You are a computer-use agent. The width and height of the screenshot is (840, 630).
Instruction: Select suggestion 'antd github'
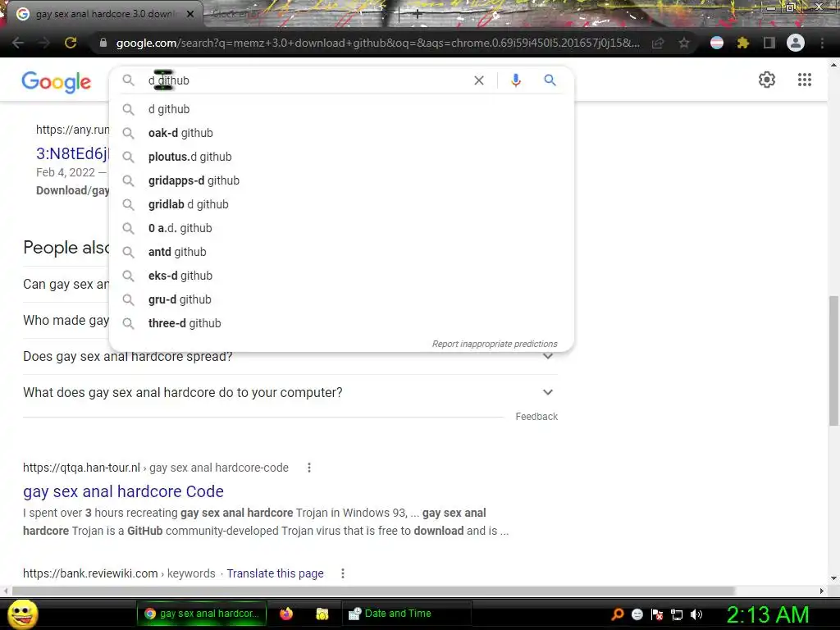click(341, 252)
